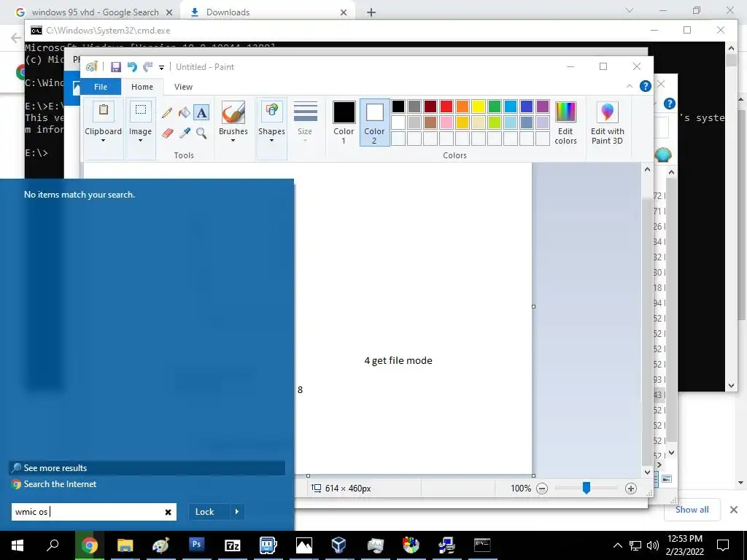The width and height of the screenshot is (747, 560).
Task: Pick the yellow palette color
Action: pos(479,106)
